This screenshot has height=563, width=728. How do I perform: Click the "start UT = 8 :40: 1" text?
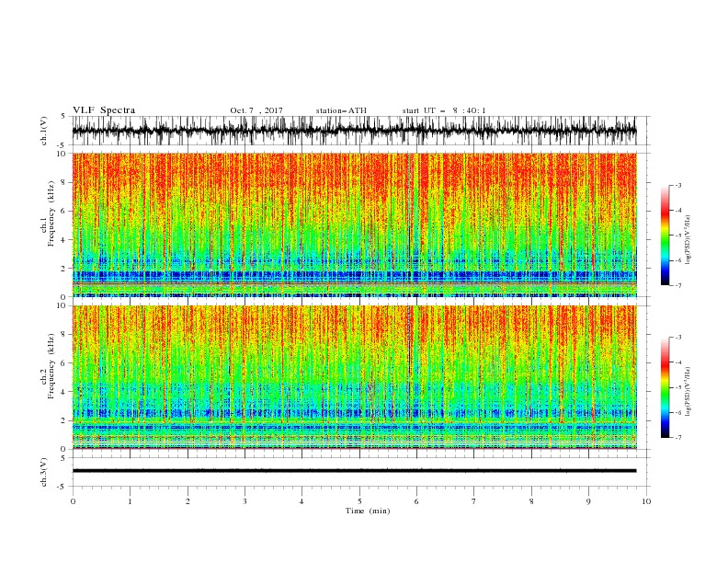444,110
